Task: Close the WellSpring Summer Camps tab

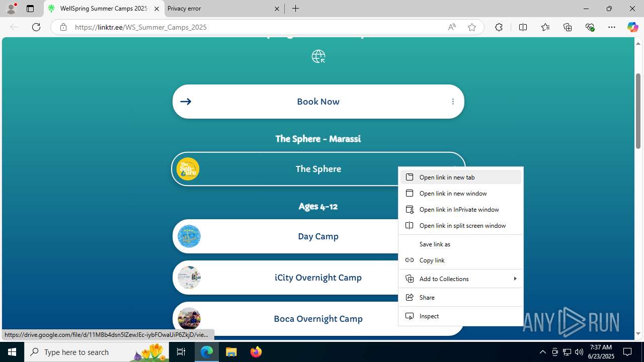Action: pos(156,9)
